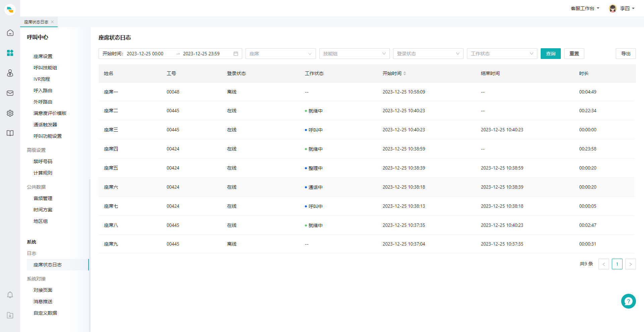Open the mail envelope icon in sidebar
The width and height of the screenshot is (644, 332).
tap(10, 93)
